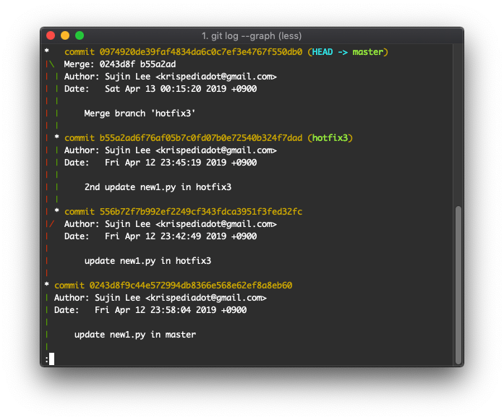Click the window title 'git log --graph (less)'
This screenshot has height=420, width=504.
point(252,35)
